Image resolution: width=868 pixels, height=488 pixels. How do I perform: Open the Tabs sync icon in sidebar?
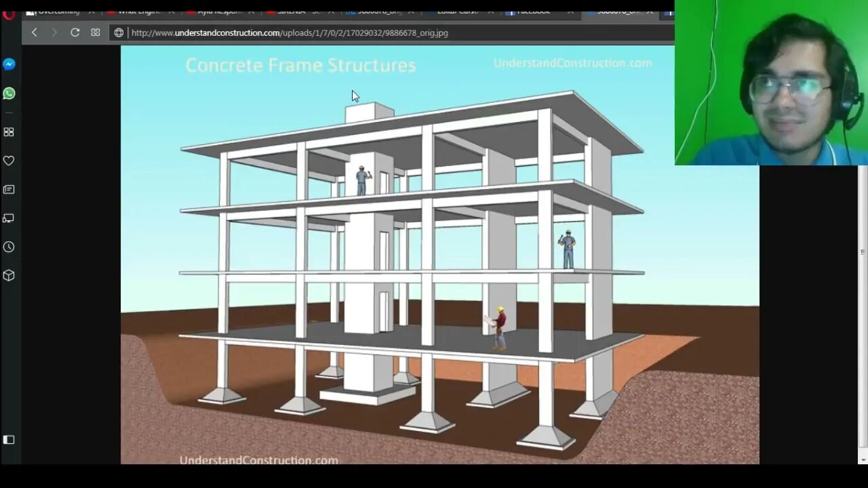[x=9, y=218]
